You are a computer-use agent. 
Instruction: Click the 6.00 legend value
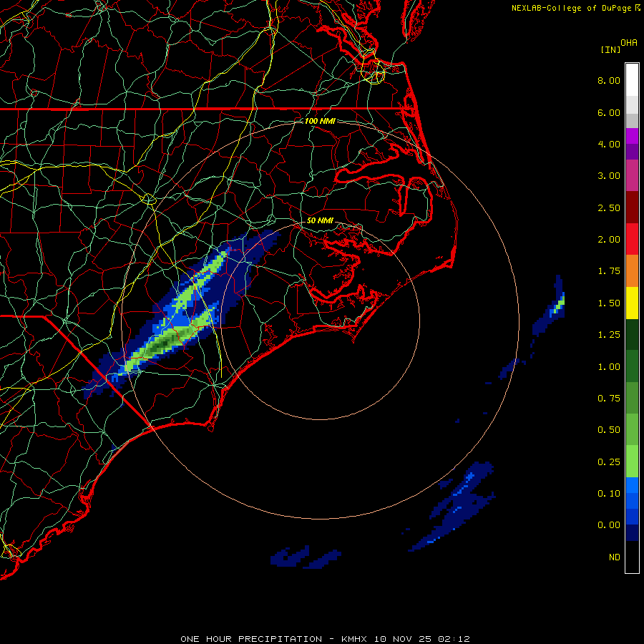[609, 112]
